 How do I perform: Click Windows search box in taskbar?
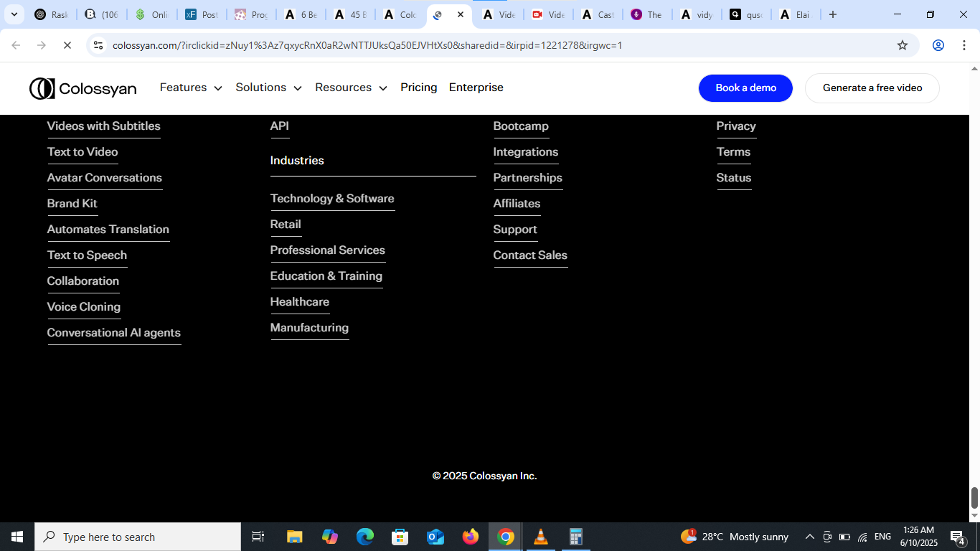[x=138, y=537]
